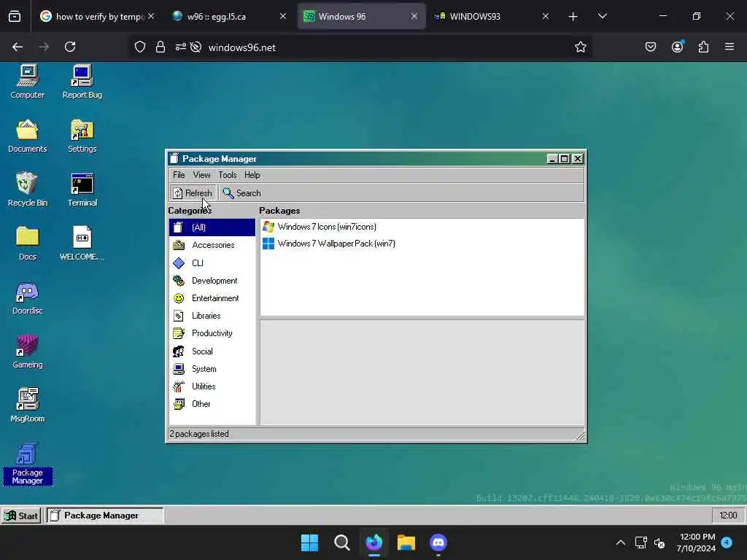Open the Firefox application menu
The width and height of the screenshot is (747, 560).
click(x=729, y=47)
